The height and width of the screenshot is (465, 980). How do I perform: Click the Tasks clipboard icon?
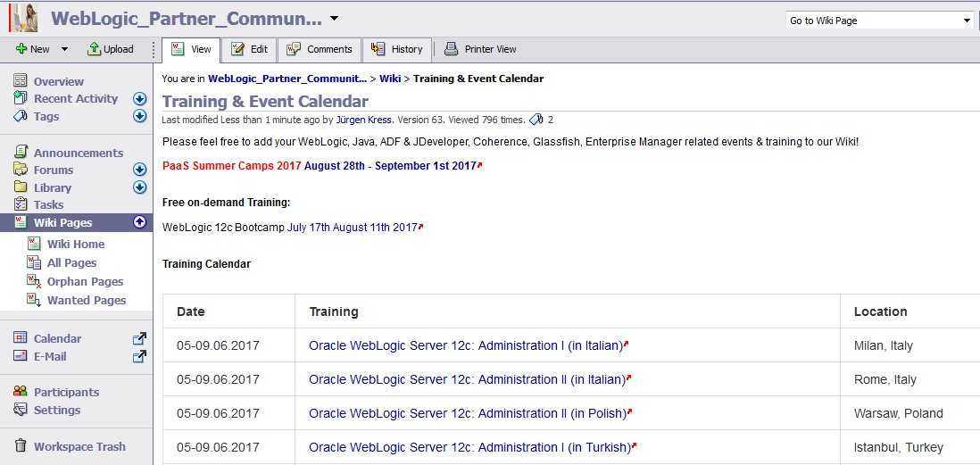click(x=21, y=204)
